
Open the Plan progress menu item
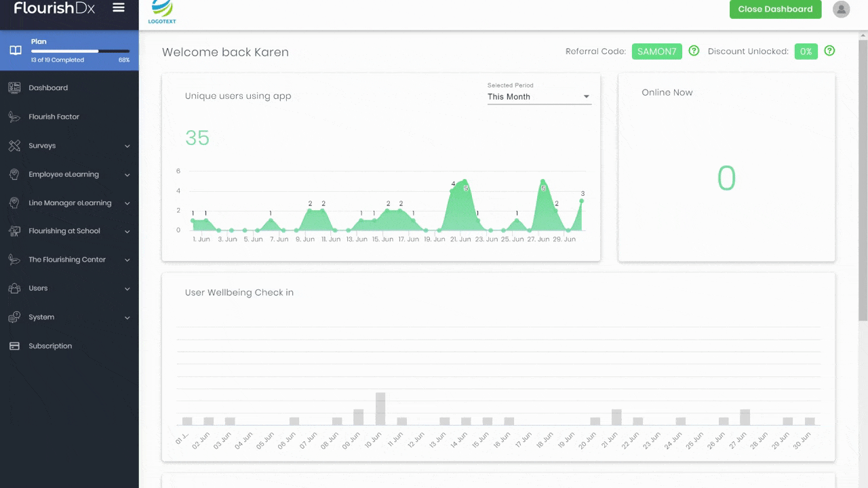point(69,51)
